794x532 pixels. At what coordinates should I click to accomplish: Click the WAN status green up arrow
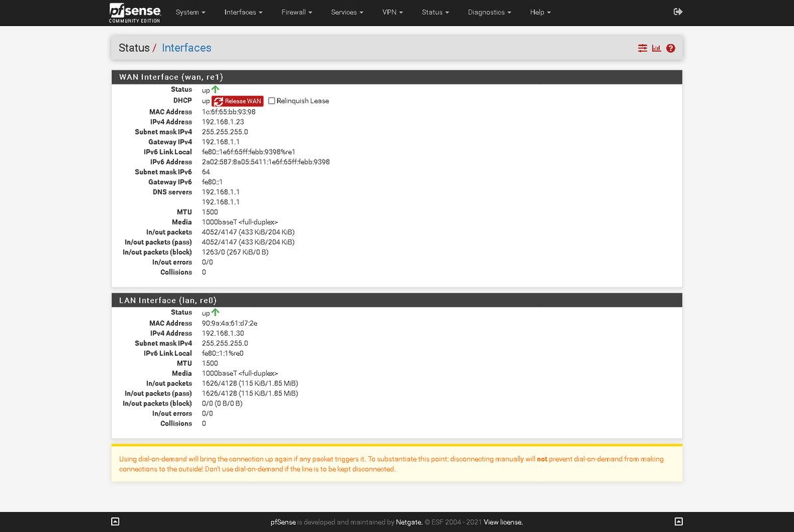tap(215, 89)
